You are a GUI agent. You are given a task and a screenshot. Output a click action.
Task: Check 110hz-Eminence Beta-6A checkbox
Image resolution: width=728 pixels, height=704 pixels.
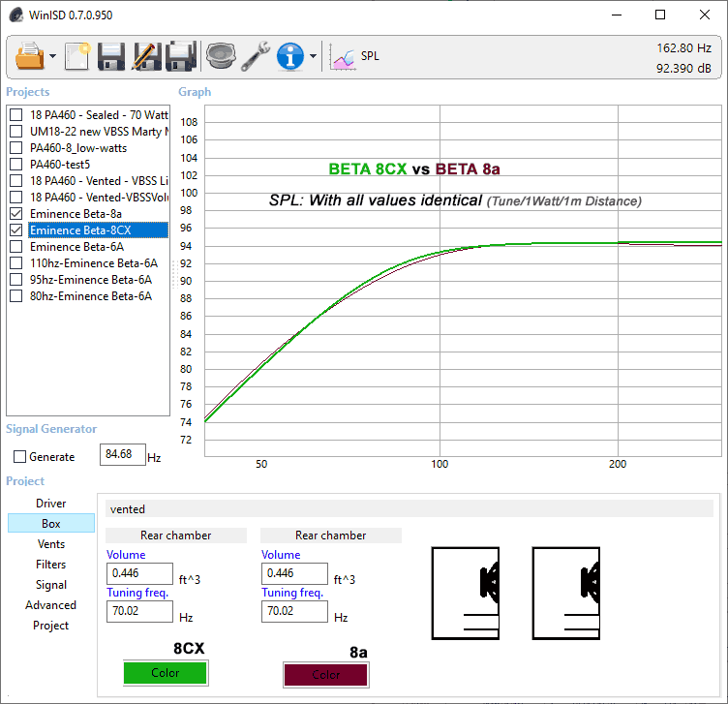[x=16, y=263]
